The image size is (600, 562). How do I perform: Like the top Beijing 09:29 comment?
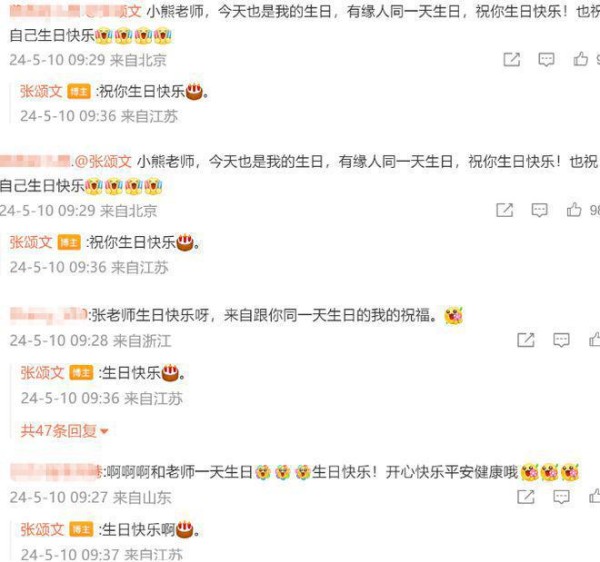coord(580,59)
